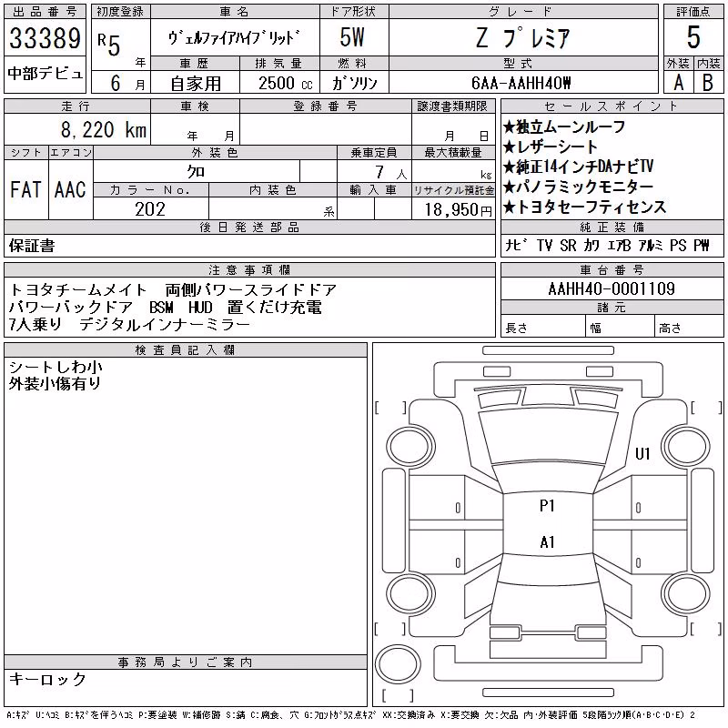
Task: Click A1 scratch mark on diagram roof
Action: pyautogui.click(x=548, y=541)
